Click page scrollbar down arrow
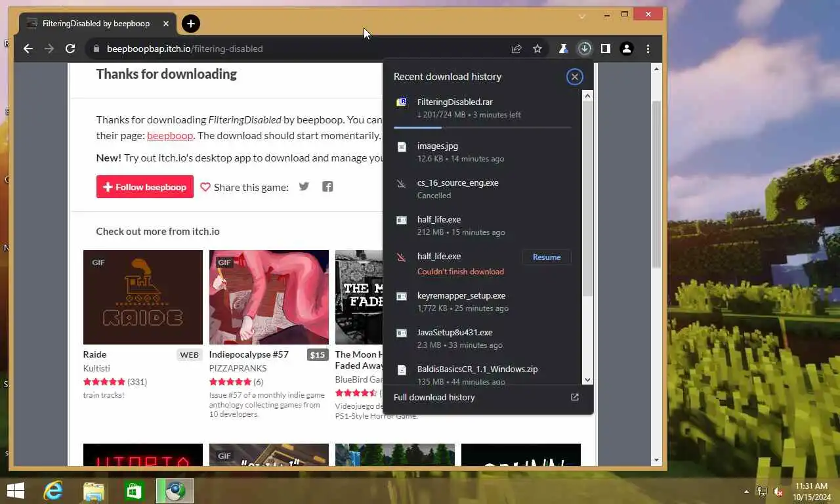Image resolution: width=840 pixels, height=504 pixels. [657, 461]
